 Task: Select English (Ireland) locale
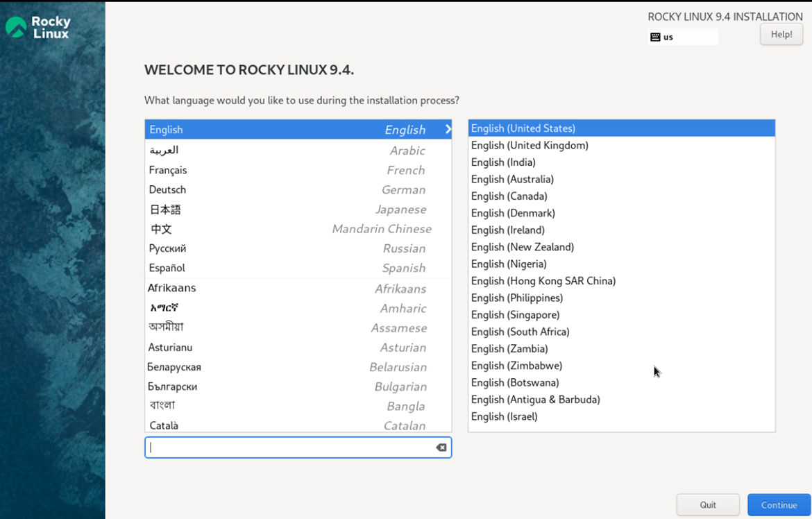tap(621, 230)
